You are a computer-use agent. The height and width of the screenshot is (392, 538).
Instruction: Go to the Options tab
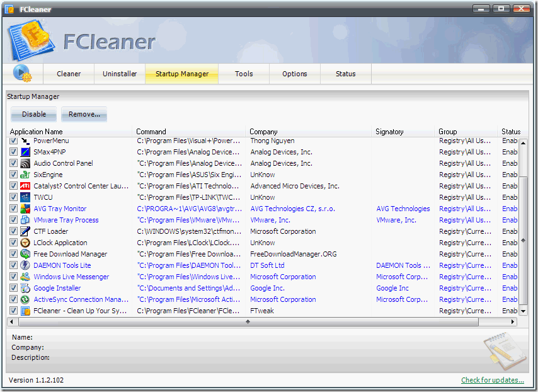click(295, 74)
